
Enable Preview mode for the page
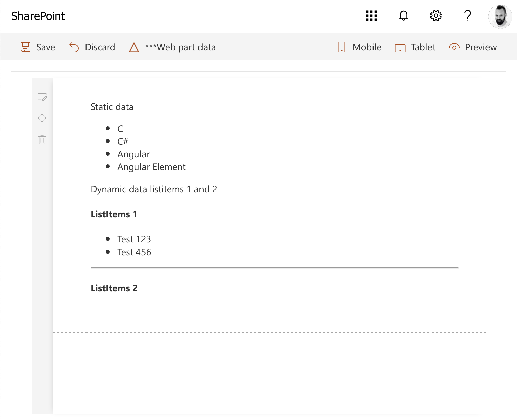[473, 47]
